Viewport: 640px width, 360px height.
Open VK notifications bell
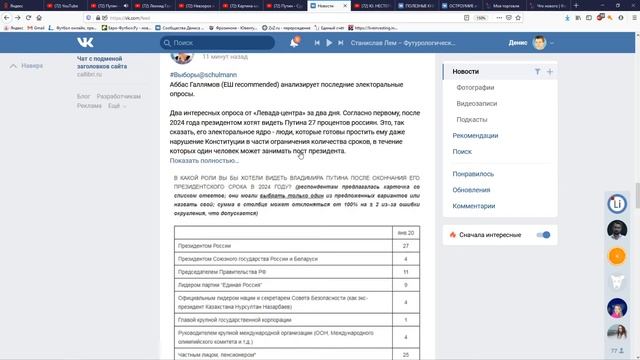(x=294, y=42)
